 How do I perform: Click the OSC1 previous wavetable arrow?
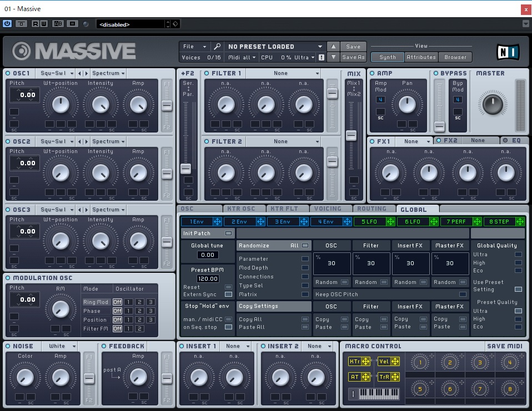tap(79, 73)
